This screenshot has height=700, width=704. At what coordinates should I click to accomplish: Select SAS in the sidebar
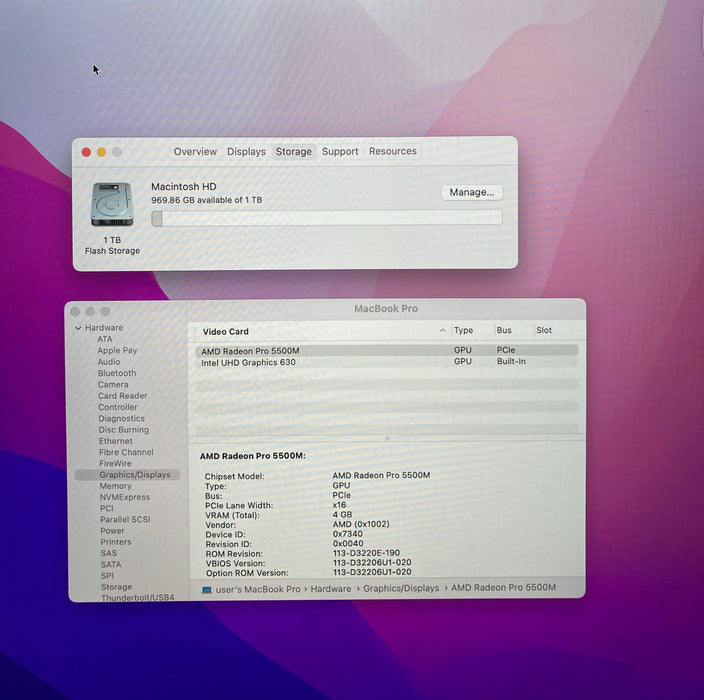pyautogui.click(x=109, y=553)
